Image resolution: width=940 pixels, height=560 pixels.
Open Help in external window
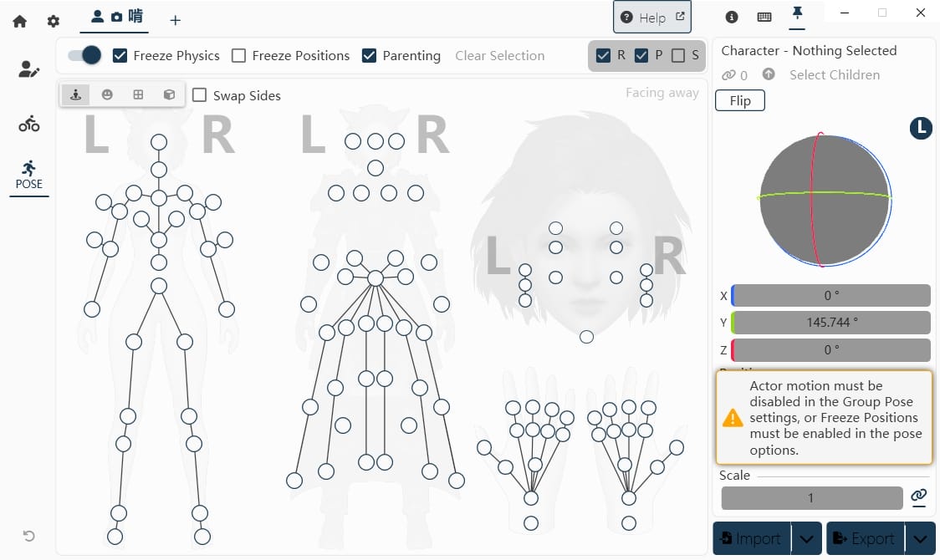point(652,18)
